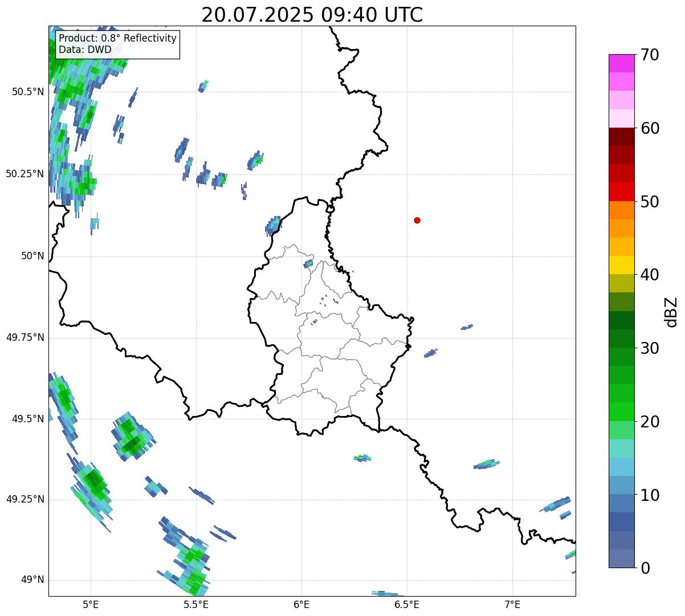Click the 6°E longitude label
Viewport: 685px width, 616px height.
point(301,604)
